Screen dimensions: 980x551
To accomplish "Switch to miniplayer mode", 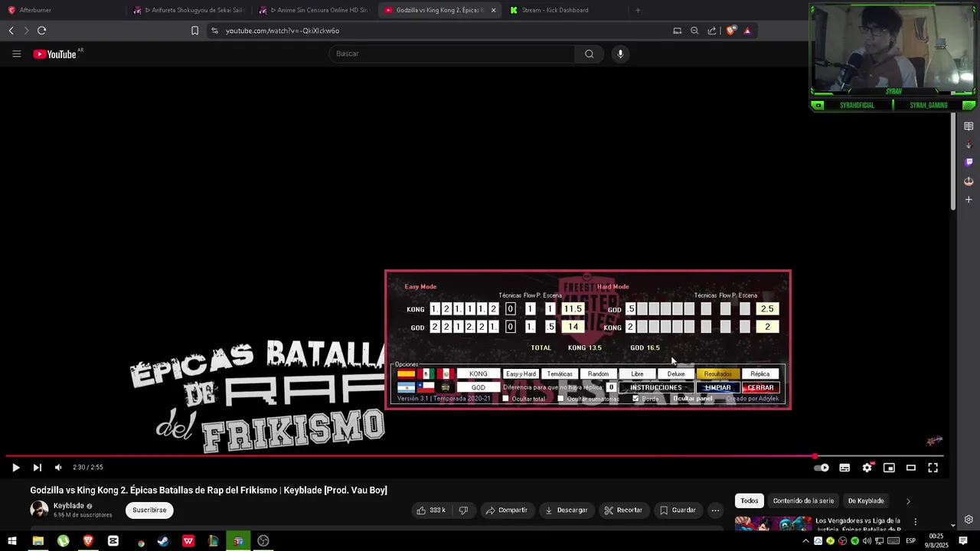I will click(889, 468).
